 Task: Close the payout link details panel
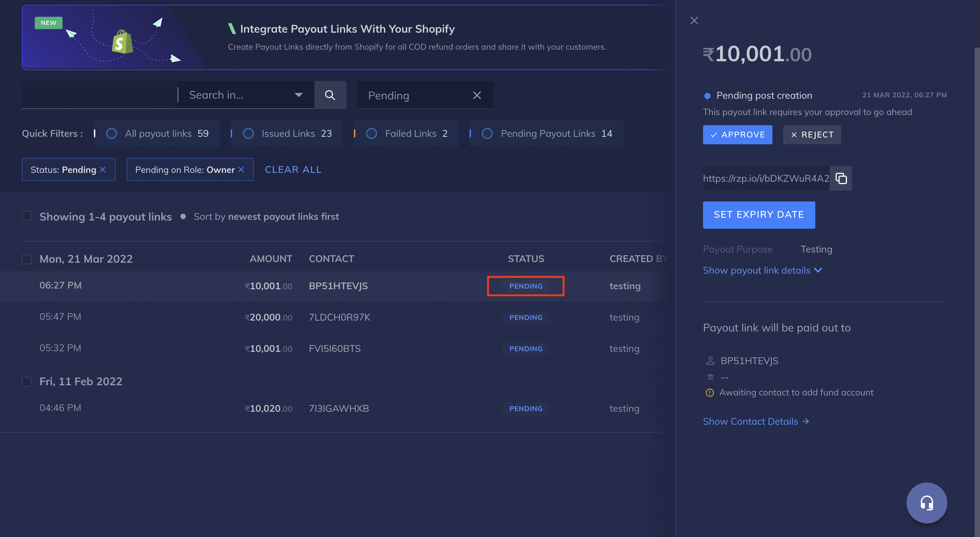pos(694,20)
